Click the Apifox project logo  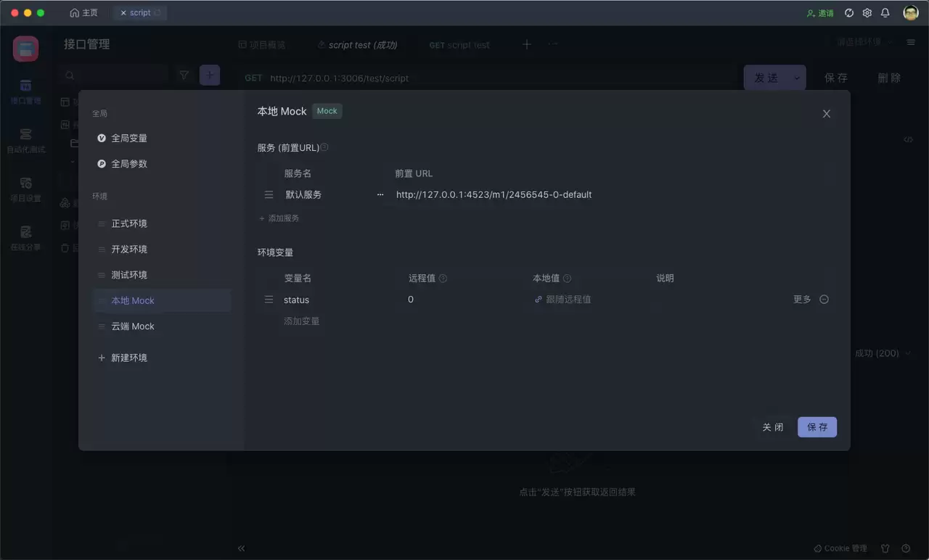25,49
